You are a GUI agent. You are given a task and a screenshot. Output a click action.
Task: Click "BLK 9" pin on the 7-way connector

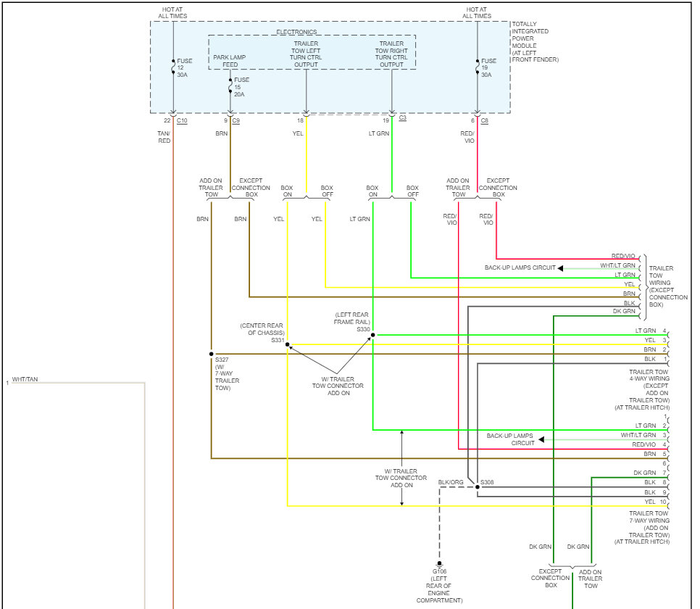tap(655, 492)
